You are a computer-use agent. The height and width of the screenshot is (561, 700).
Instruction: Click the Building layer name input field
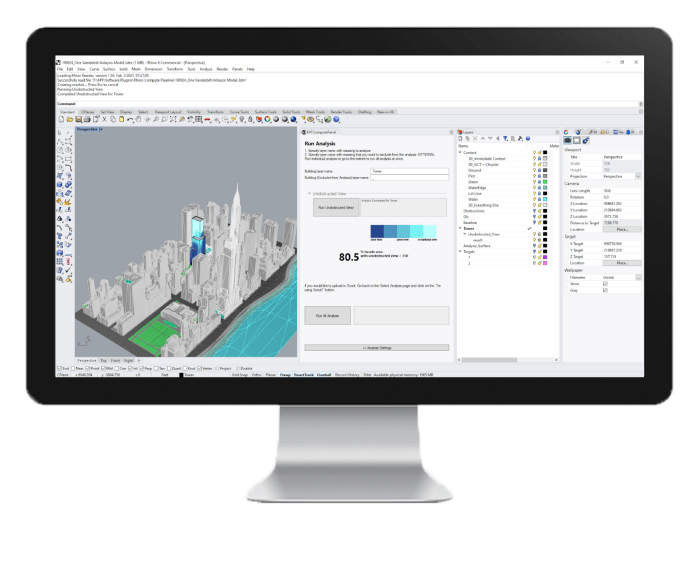click(407, 171)
